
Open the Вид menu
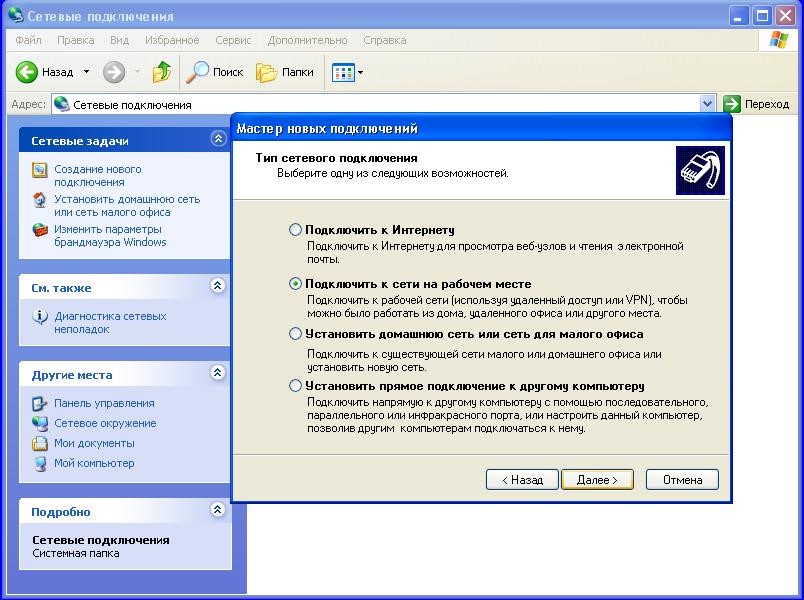click(119, 40)
